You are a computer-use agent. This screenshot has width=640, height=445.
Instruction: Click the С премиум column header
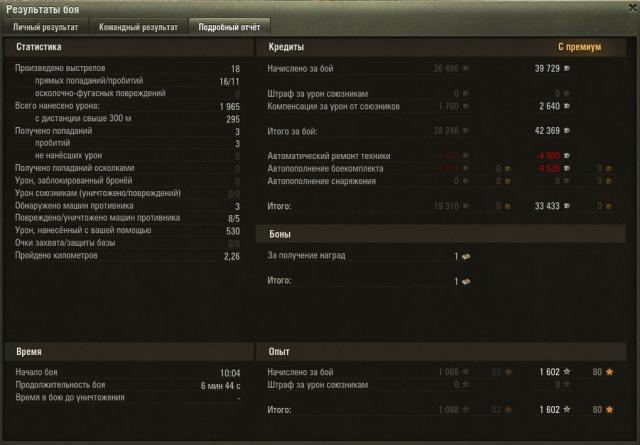(x=580, y=47)
